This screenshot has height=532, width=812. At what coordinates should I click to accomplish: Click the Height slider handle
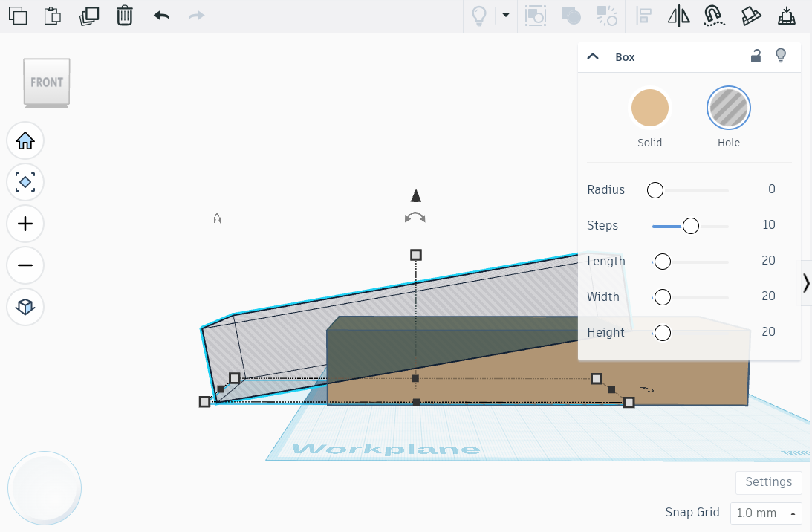[x=663, y=333]
